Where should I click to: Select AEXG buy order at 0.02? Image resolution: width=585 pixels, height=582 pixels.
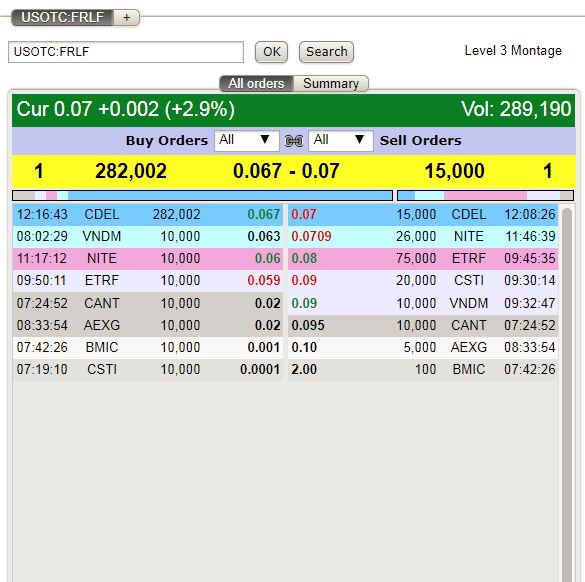(148, 325)
